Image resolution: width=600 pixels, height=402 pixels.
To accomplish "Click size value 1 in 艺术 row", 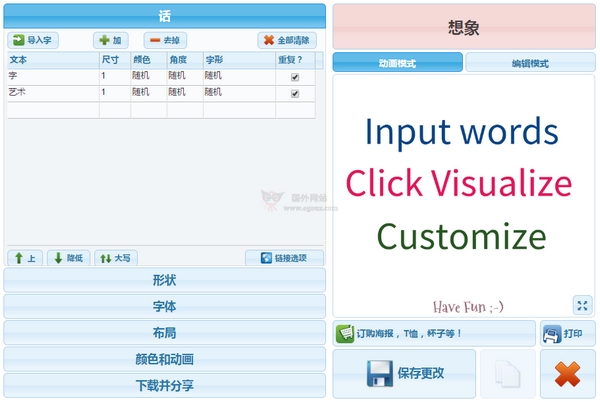I will (x=115, y=93).
